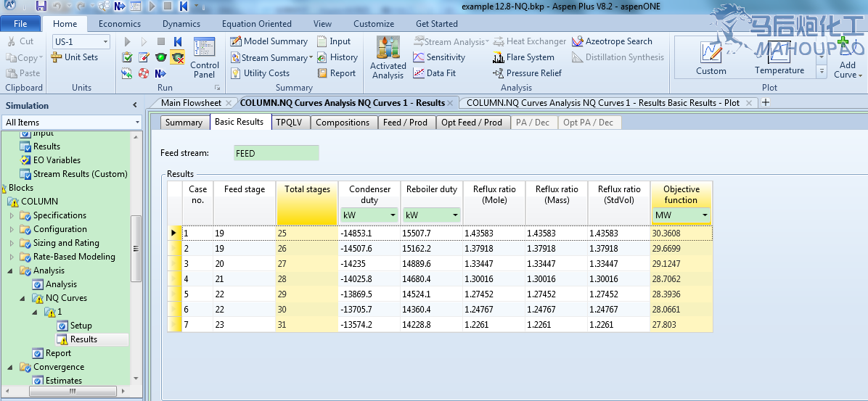Add new tab with plus button
Image resolution: width=868 pixels, height=401 pixels.
tap(766, 102)
